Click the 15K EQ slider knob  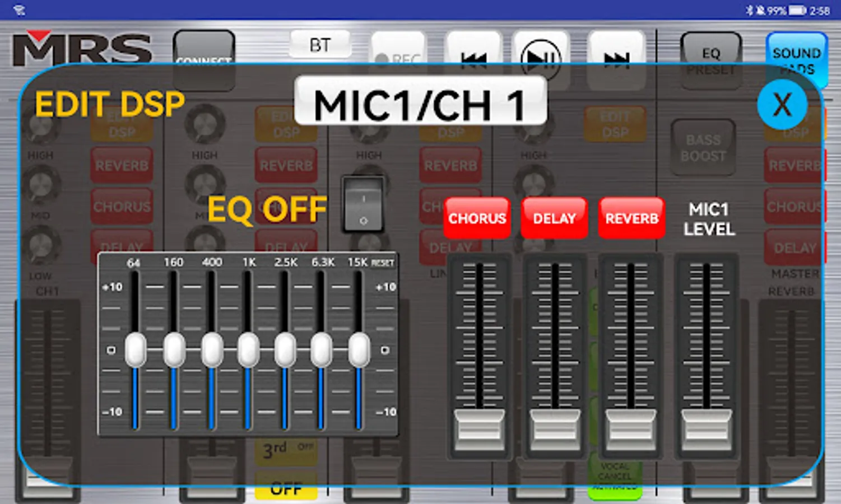point(359,350)
